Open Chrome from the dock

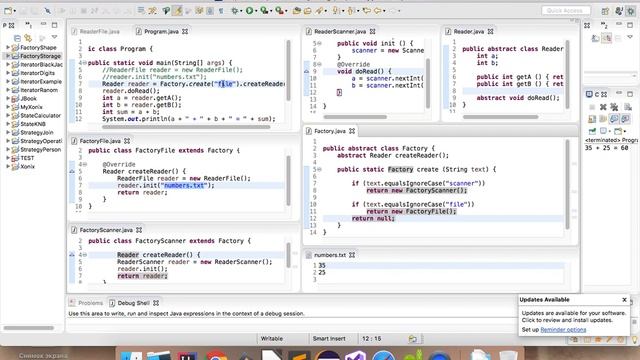(216, 356)
